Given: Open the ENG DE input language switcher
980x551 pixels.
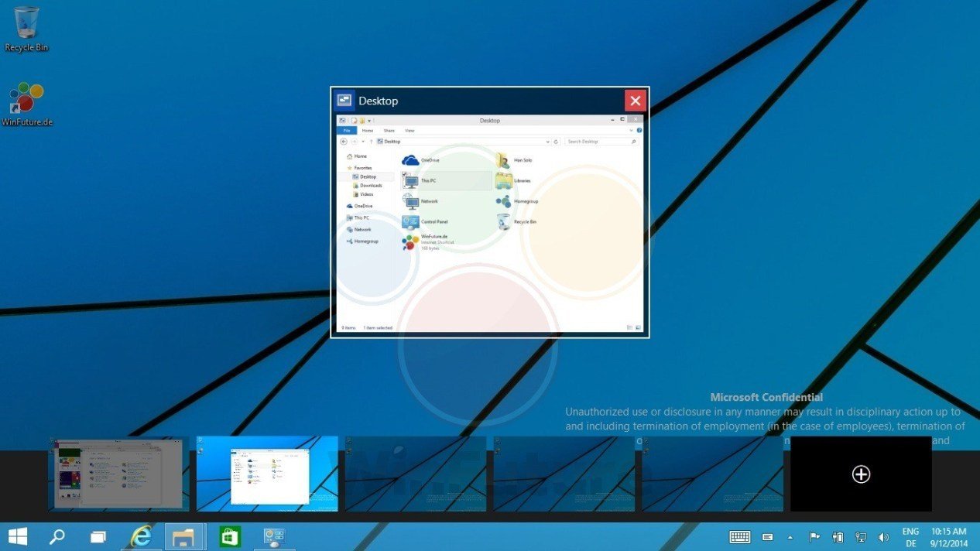Looking at the screenshot, I should (911, 537).
